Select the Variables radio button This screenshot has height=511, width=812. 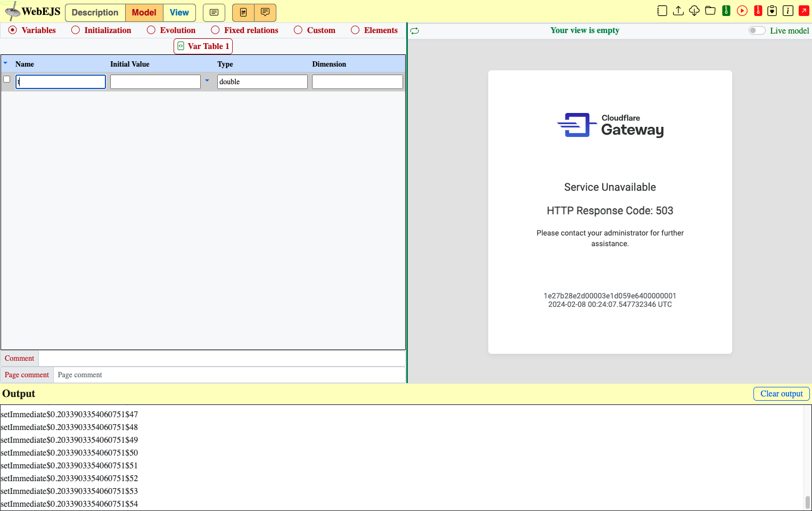coord(13,30)
